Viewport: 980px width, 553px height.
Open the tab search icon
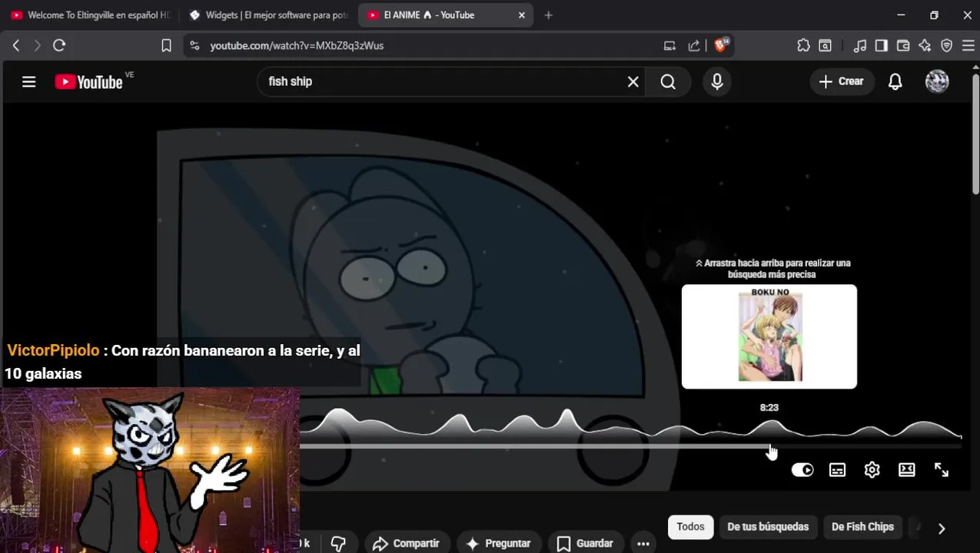click(x=825, y=45)
